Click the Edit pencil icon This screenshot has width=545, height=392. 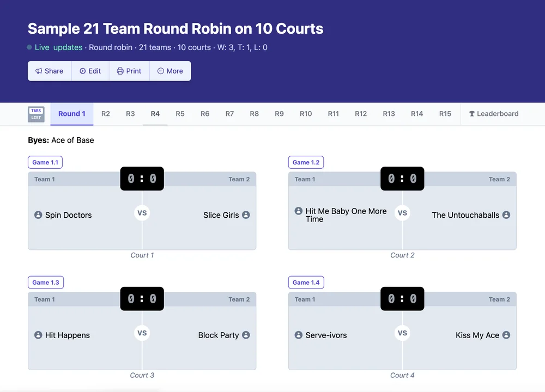(82, 71)
